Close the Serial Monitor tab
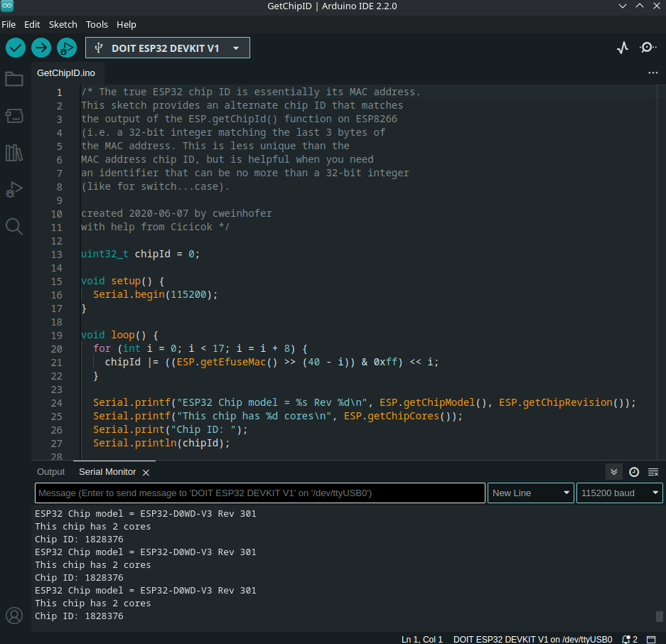666x644 pixels. click(x=146, y=473)
